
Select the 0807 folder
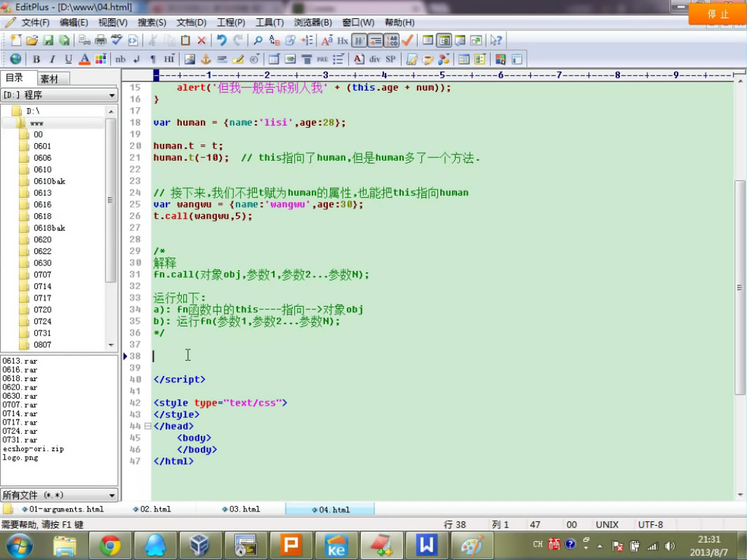coord(42,345)
